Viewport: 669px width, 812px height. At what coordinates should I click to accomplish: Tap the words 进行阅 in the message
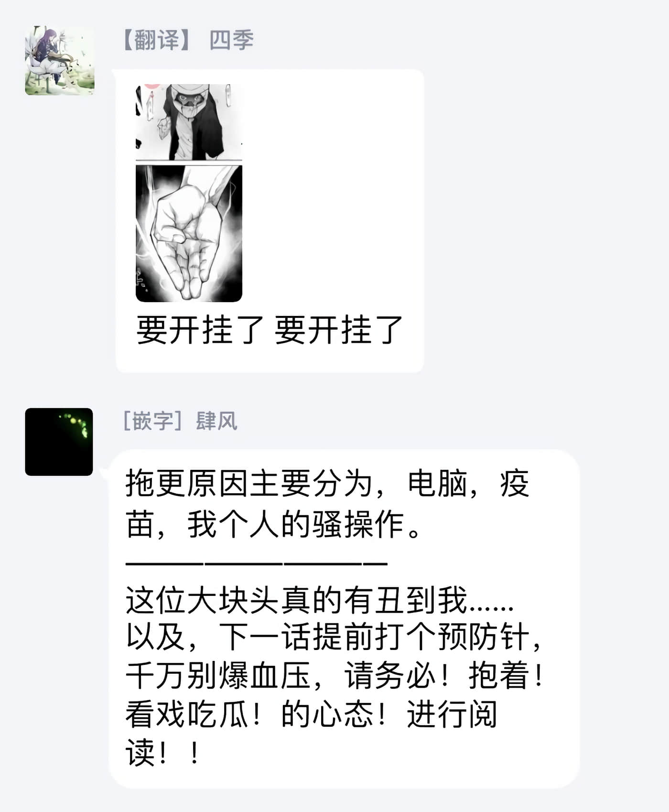pos(452,715)
